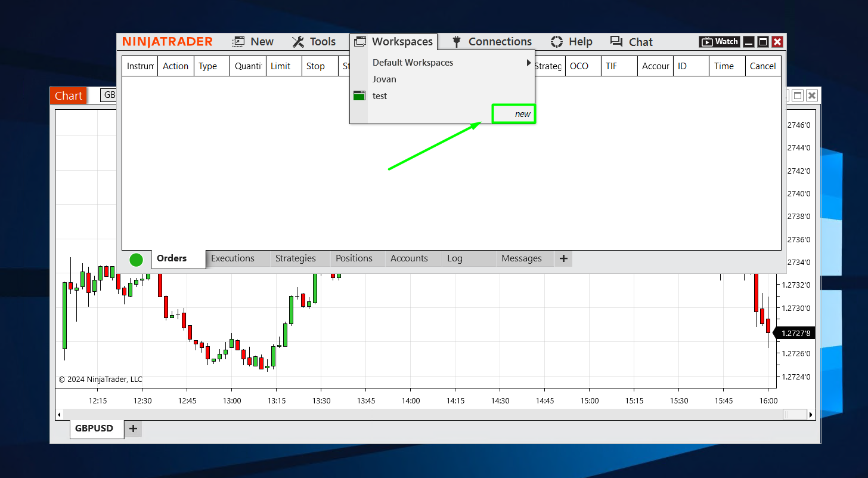Click the chart scrollbar right arrow

811,414
